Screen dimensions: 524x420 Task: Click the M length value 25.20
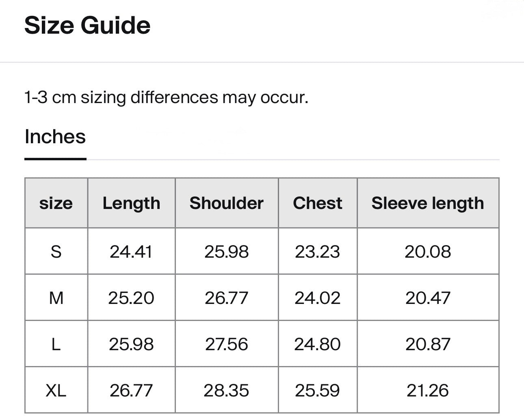131,298
